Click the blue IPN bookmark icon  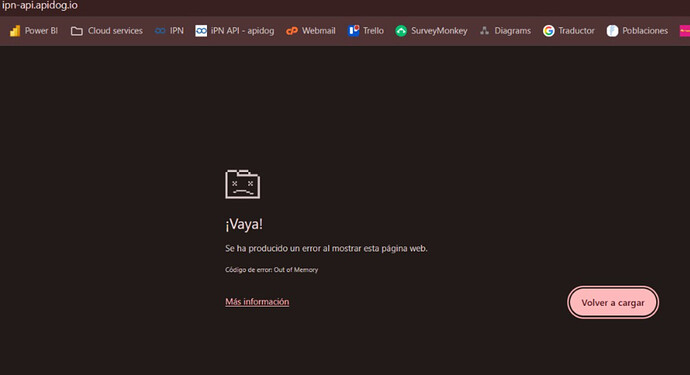[160, 31]
